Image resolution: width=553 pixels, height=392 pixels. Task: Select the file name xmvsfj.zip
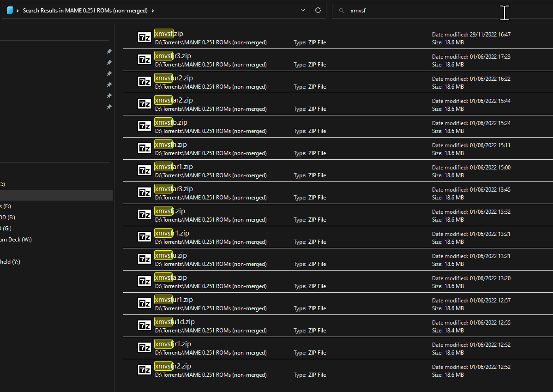pos(170,211)
